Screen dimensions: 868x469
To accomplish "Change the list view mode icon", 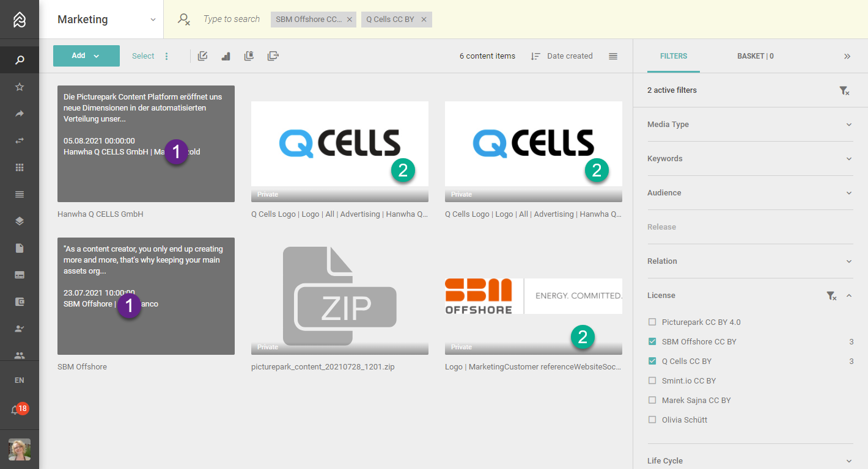I will [613, 56].
